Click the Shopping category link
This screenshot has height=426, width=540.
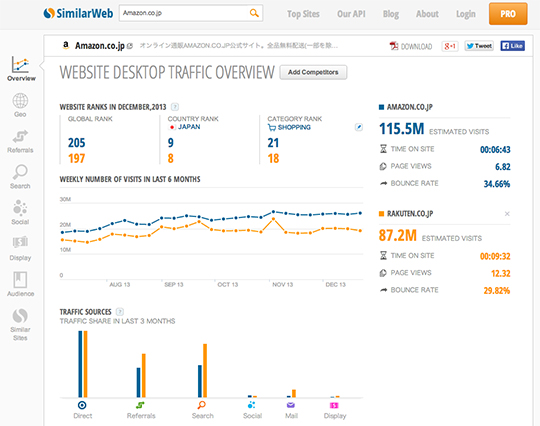click(x=294, y=127)
